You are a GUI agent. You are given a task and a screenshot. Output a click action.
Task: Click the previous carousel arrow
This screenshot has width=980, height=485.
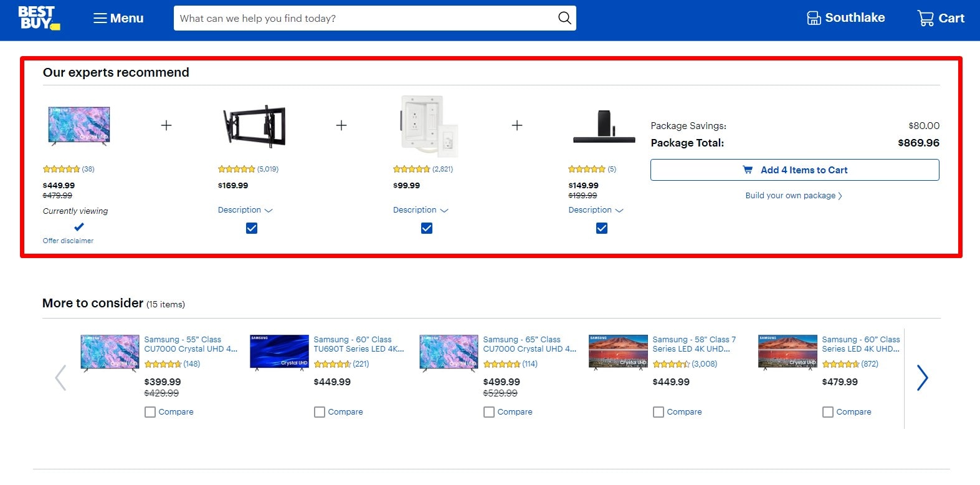click(60, 378)
